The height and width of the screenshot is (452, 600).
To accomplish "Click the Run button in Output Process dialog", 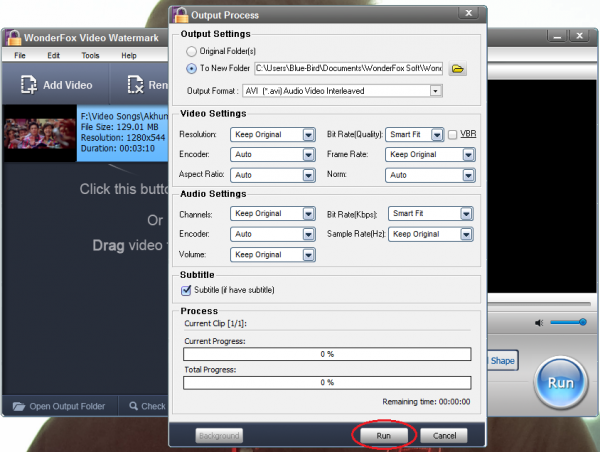I will pyautogui.click(x=384, y=436).
